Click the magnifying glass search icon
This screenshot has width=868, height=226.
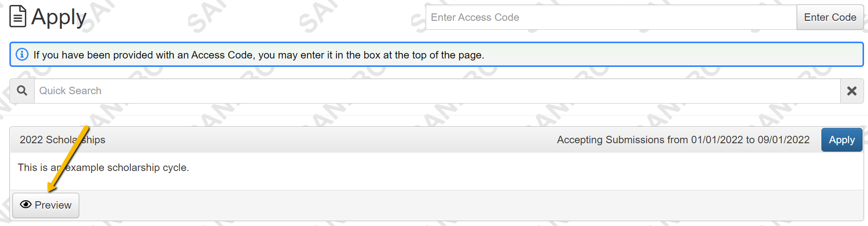pyautogui.click(x=22, y=91)
